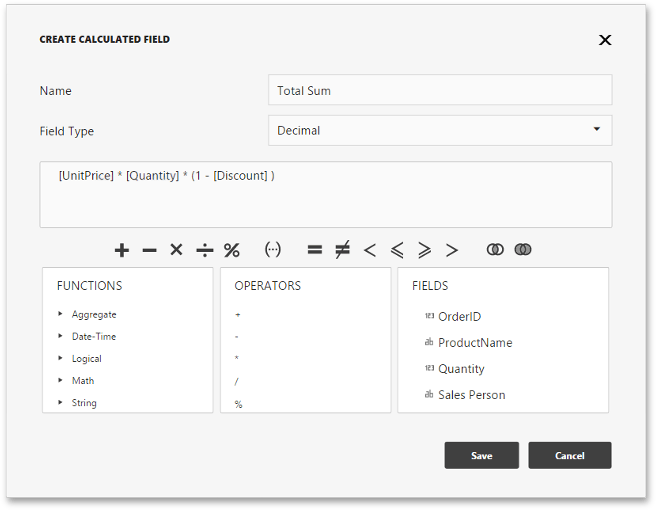656x510 pixels.
Task: Select the - operator in Operators list
Action: [x=237, y=337]
